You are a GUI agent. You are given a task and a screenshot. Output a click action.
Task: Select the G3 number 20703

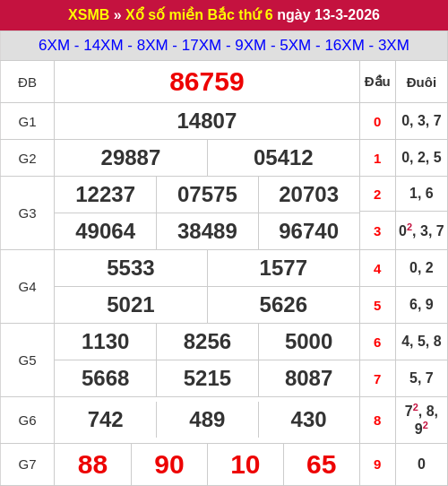tap(308, 195)
